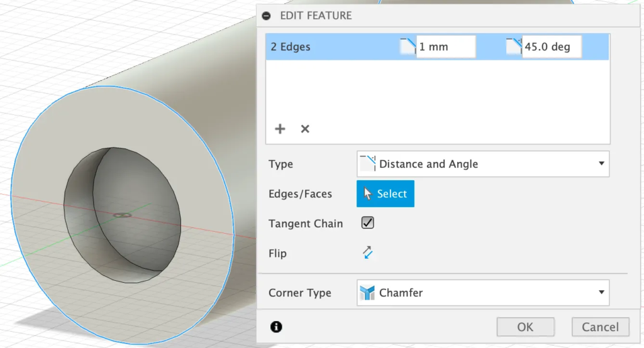Add a new selection set with plus icon
The width and height of the screenshot is (644, 348).
280,129
